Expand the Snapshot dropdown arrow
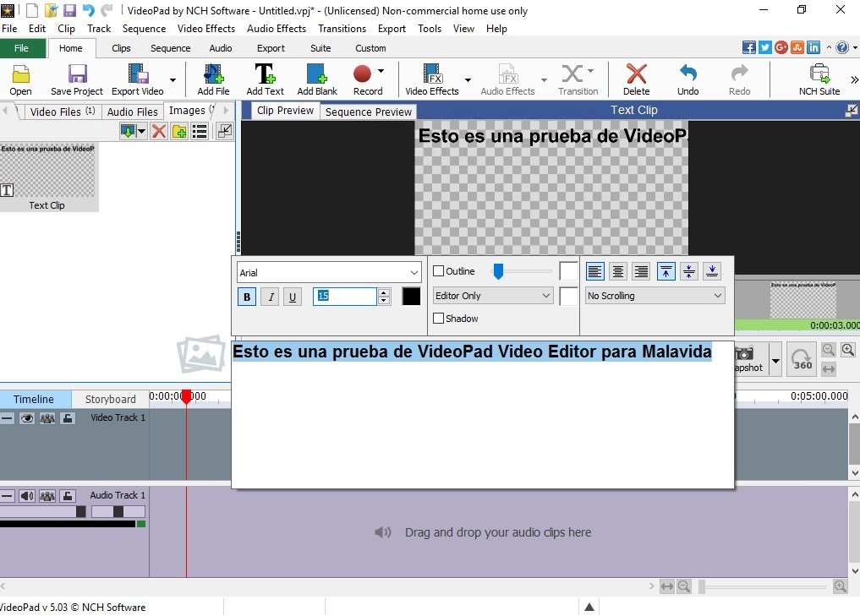860x616 pixels. 775,360
